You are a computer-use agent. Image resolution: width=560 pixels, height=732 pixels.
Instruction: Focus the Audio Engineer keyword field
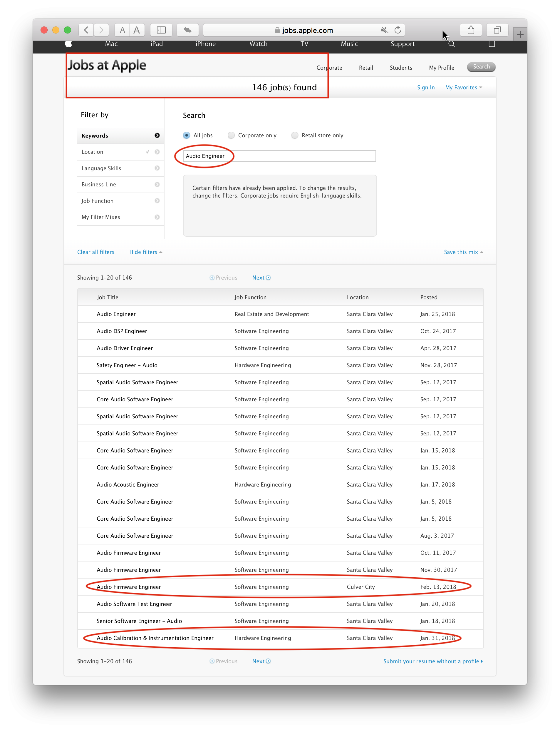tap(279, 156)
